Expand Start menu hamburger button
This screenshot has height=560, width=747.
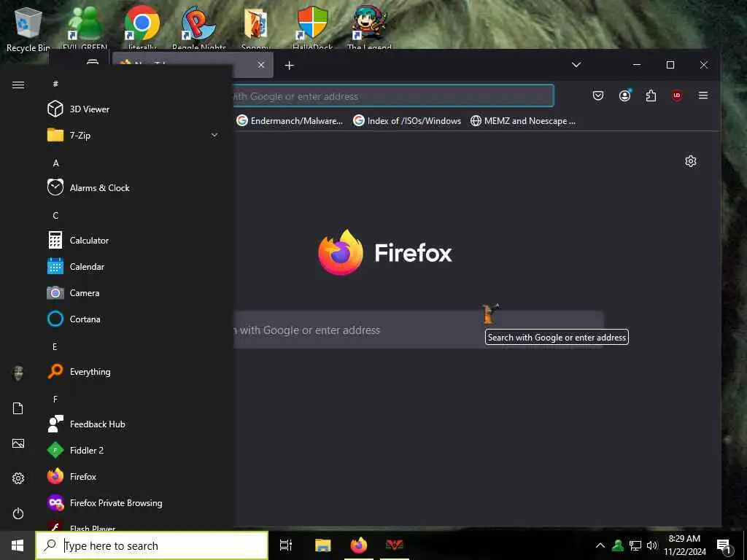point(18,85)
